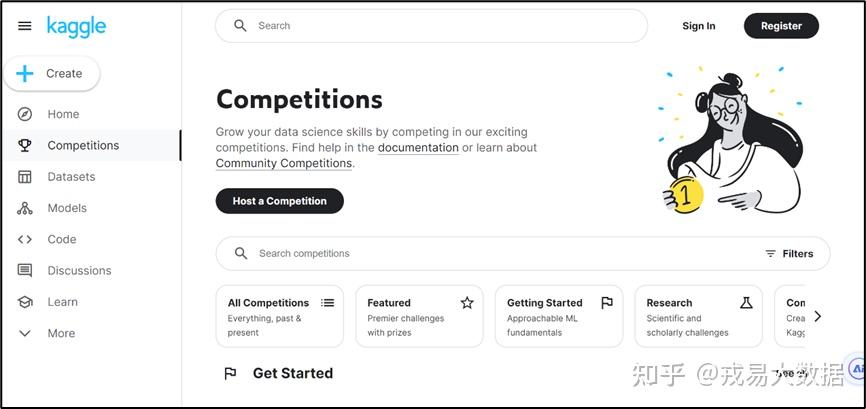Open the Filters dropdown
Screen dimensions: 866x409
[789, 254]
